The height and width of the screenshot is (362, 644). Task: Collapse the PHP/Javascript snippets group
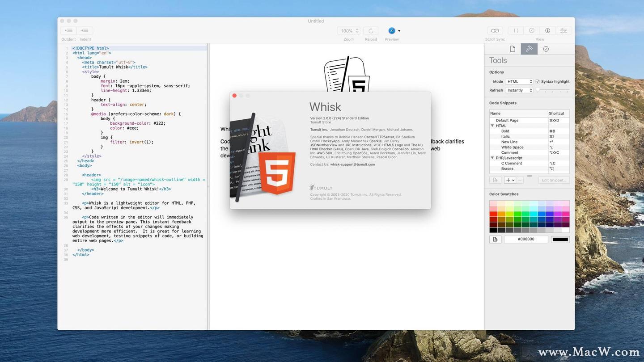[x=492, y=158]
